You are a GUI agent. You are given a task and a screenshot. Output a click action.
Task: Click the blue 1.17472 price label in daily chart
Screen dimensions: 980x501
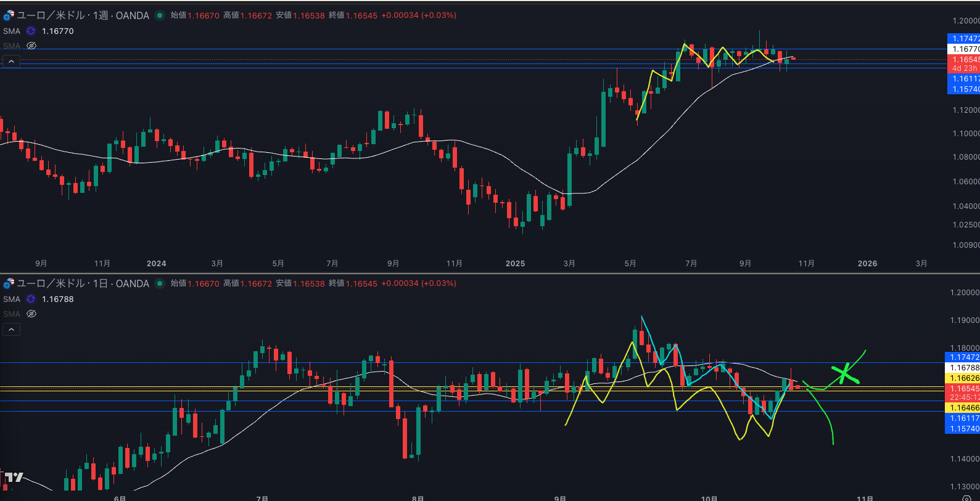click(963, 357)
